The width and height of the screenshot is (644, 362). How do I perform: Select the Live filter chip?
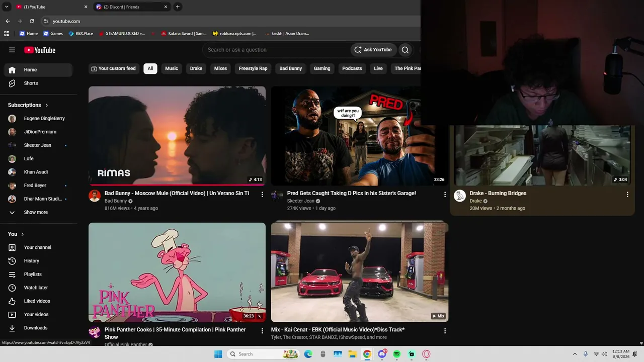[378, 68]
